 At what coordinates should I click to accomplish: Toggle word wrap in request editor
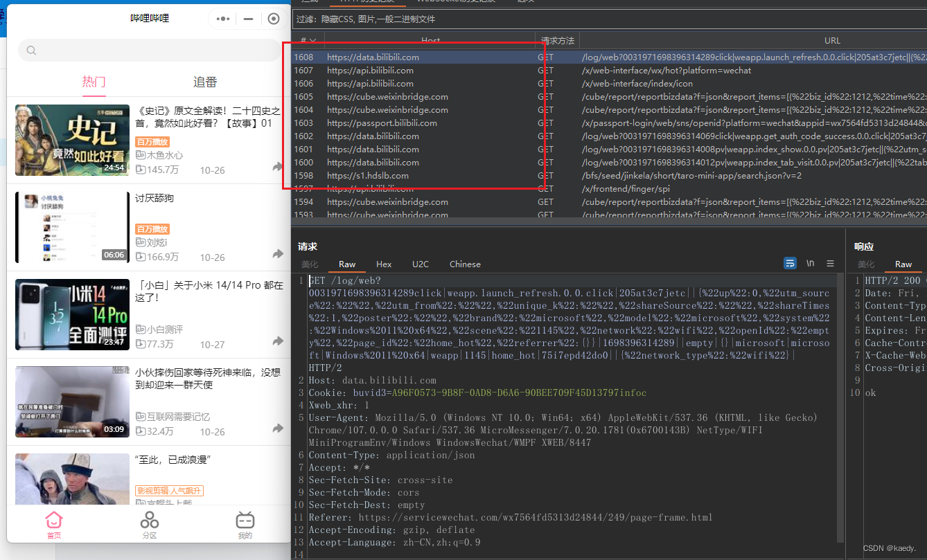(x=790, y=263)
